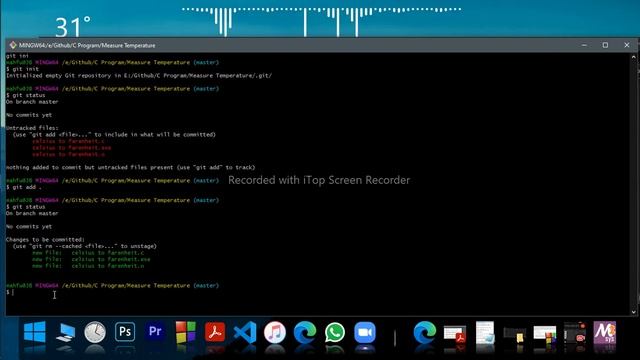Open the computer (This PC) dock icon
Screen dimensions: 640x360
65,333
